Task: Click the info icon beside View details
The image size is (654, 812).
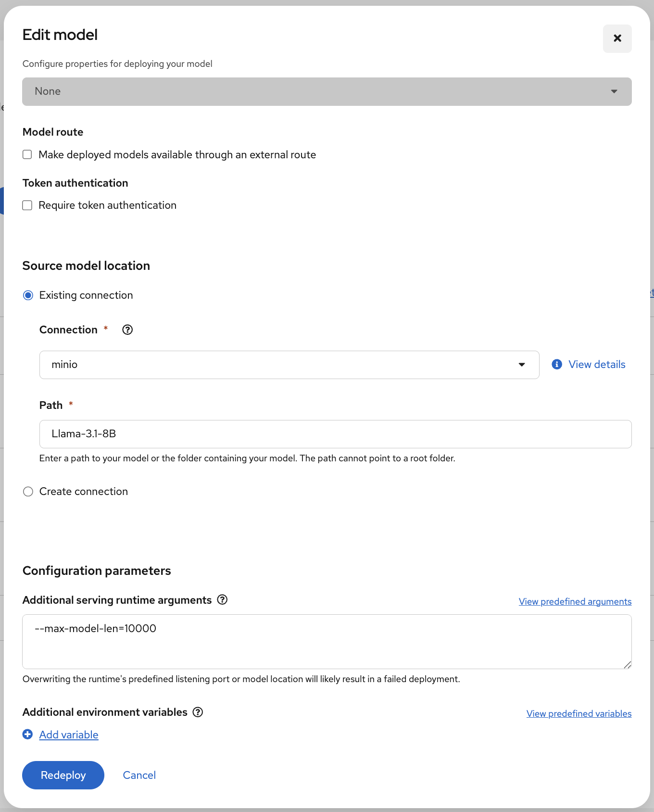Action: point(557,365)
